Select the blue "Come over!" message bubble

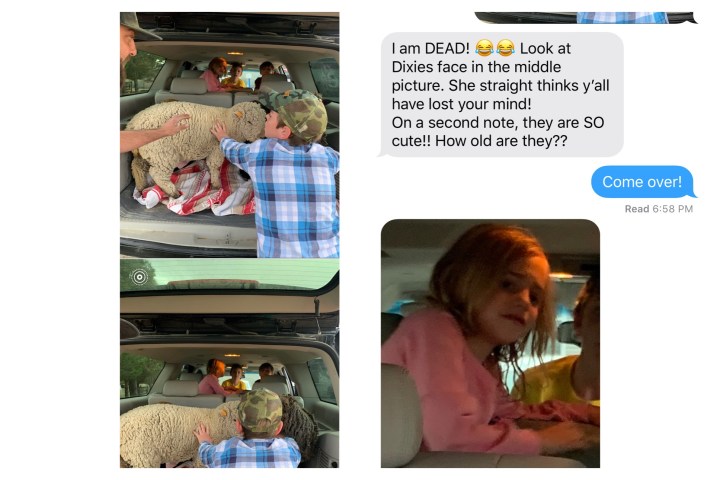643,182
